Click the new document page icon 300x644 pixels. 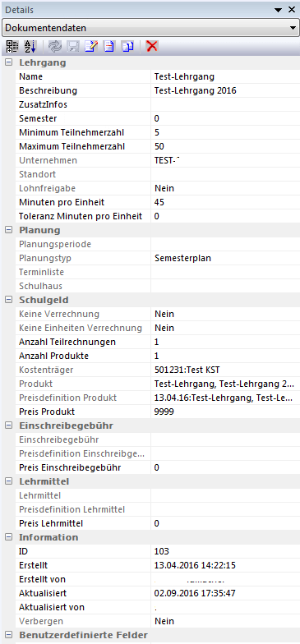coord(108,46)
